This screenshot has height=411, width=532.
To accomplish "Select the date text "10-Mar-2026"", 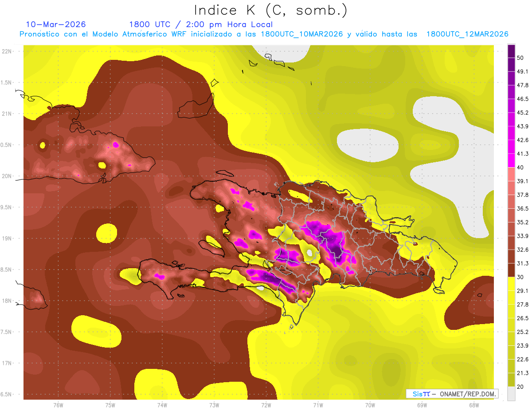I will [56, 24].
